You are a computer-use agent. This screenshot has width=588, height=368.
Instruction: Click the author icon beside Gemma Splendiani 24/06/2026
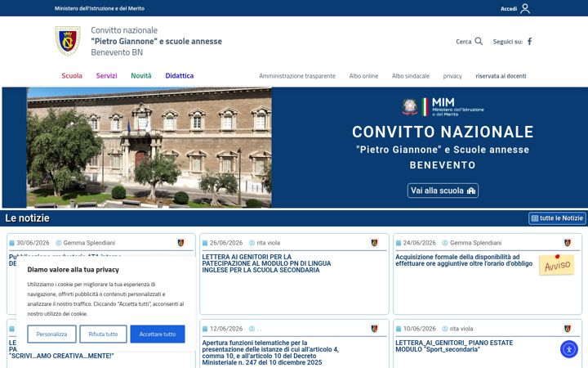(x=445, y=243)
